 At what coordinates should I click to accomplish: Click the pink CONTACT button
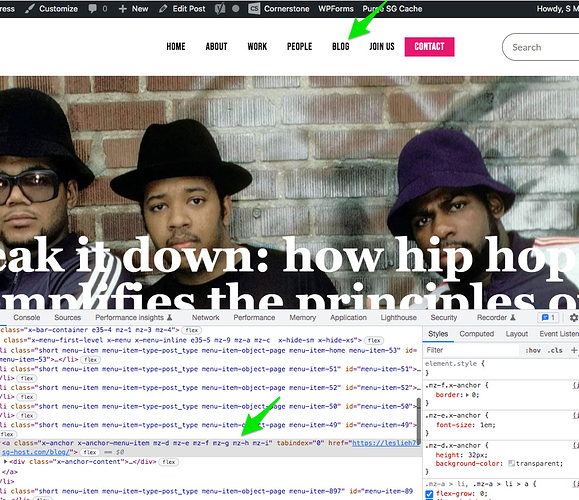(429, 47)
